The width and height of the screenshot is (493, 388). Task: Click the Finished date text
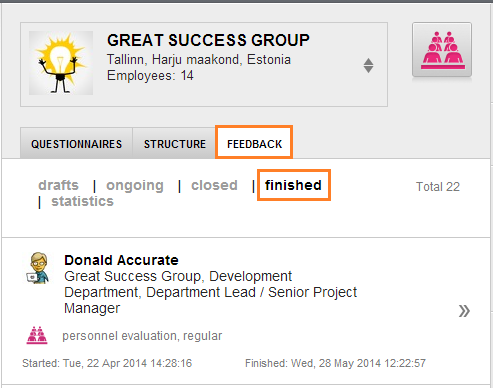point(335,363)
